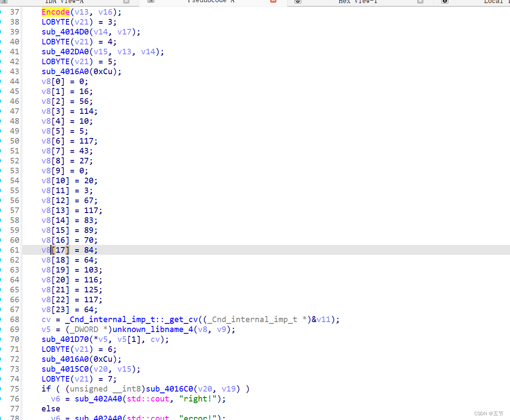
Task: Click sub_4015C0 function call
Action: [65, 369]
